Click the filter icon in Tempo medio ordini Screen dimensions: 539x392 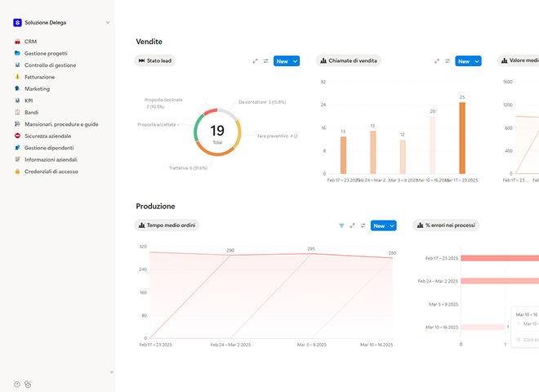coord(341,225)
